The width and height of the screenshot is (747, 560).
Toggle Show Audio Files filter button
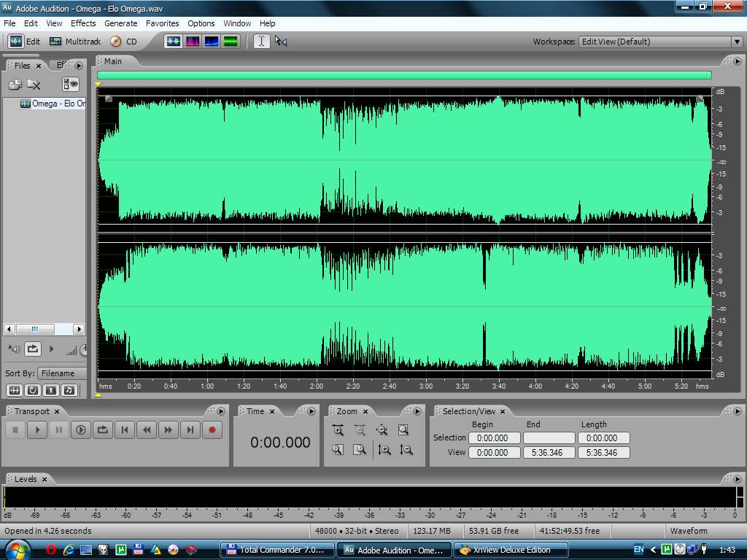(15, 390)
